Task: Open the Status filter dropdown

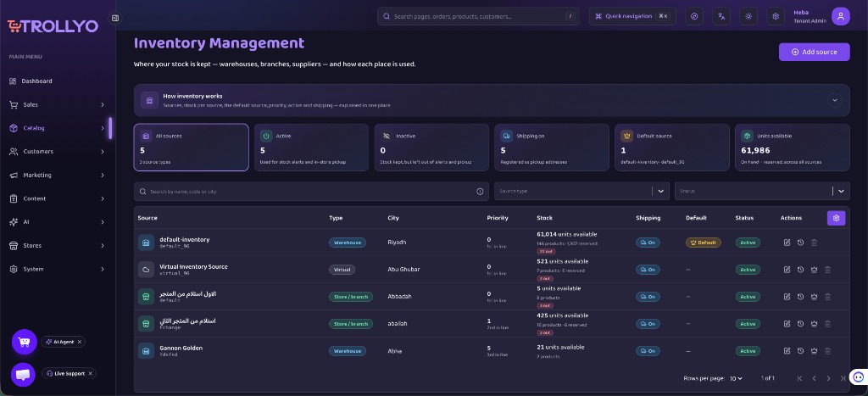Action: click(x=762, y=191)
